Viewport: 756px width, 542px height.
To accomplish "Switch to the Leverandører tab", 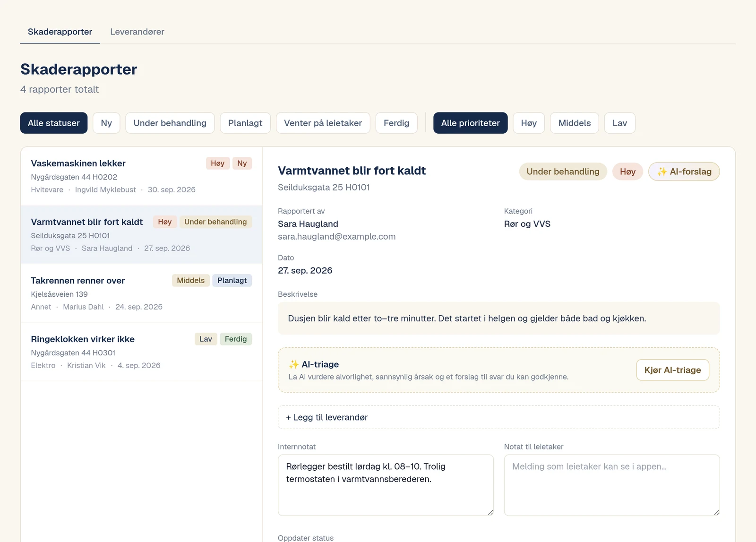I will point(137,32).
